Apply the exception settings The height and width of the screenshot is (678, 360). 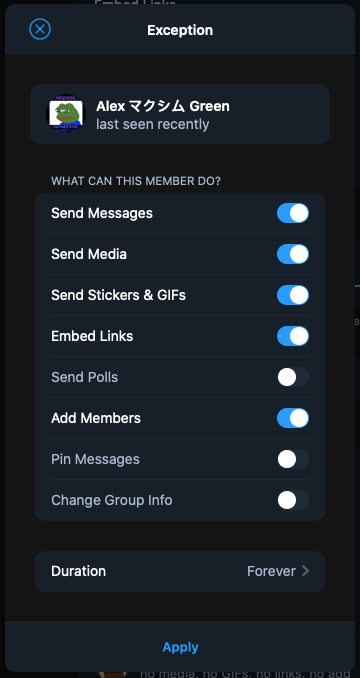pyautogui.click(x=180, y=647)
